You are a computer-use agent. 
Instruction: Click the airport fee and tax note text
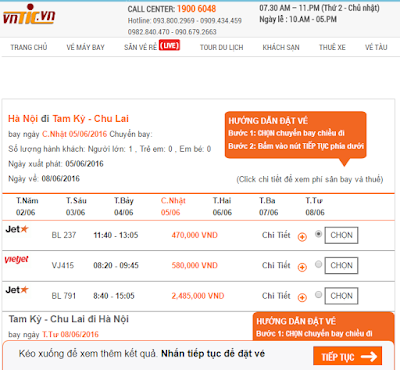point(310,179)
